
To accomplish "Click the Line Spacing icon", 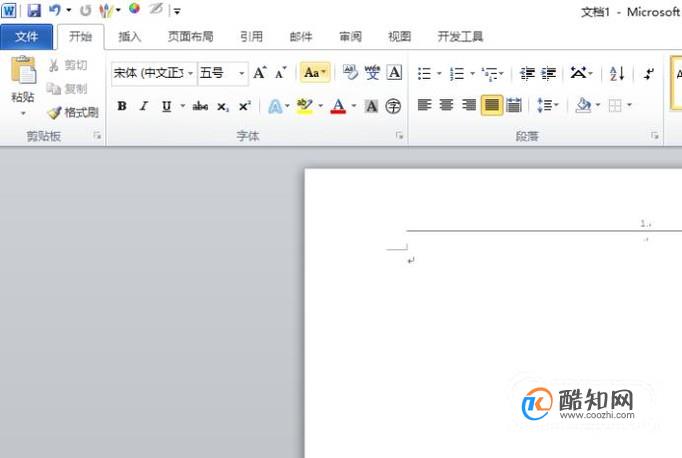I will [545, 105].
